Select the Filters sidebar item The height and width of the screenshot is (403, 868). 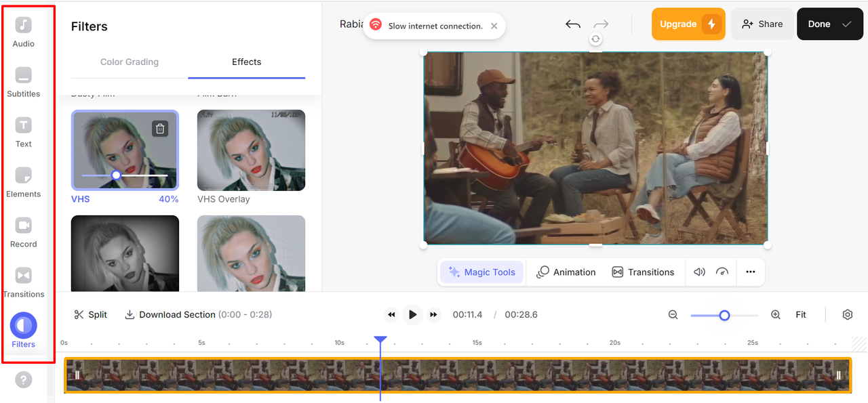pyautogui.click(x=24, y=331)
